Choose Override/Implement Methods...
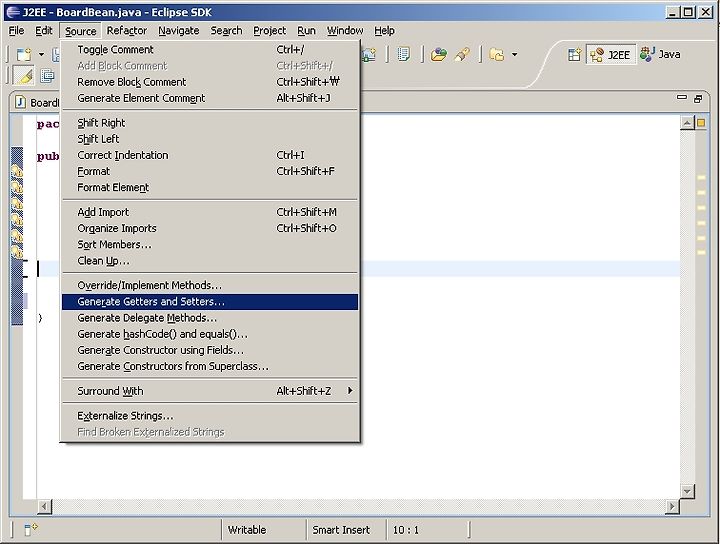The height and width of the screenshot is (544, 720). 210,286
